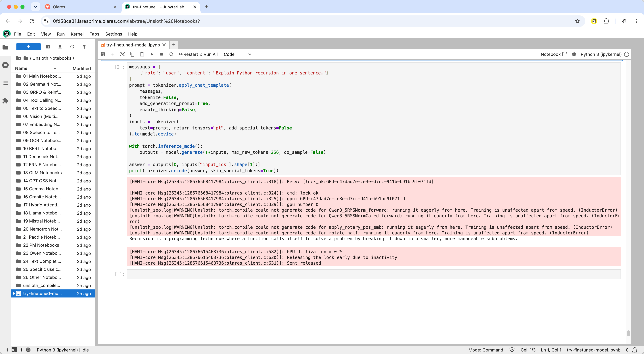Click the JupyterLab logo icon
644x354 pixels.
tap(7, 34)
